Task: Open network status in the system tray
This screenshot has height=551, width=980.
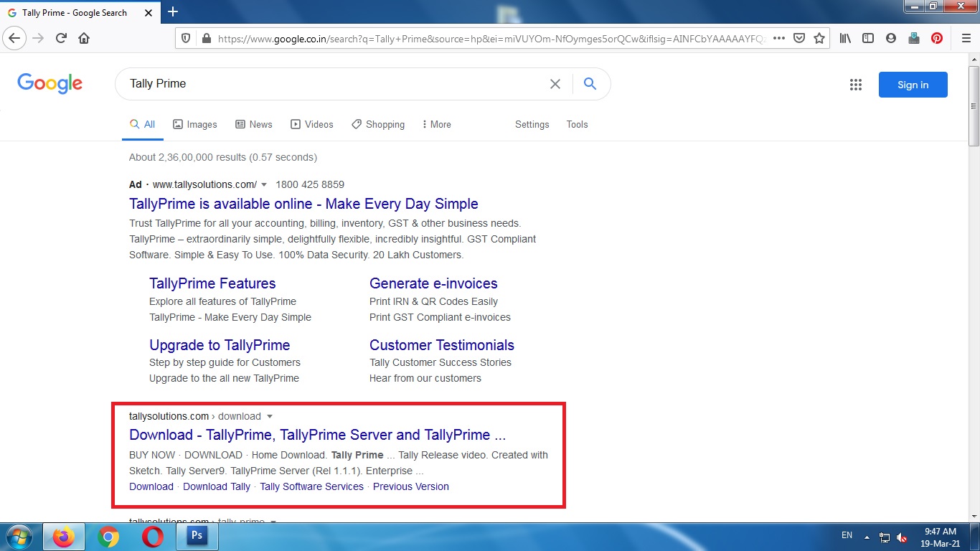Action: point(885,537)
